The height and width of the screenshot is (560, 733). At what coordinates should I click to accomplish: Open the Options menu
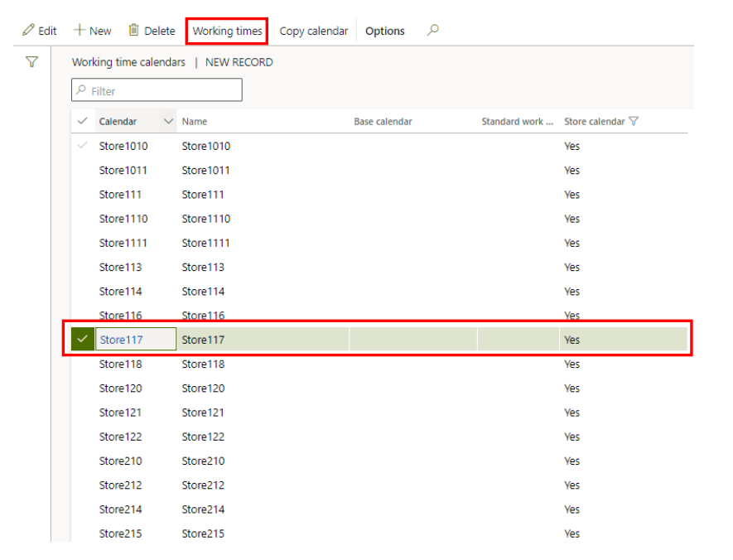pos(385,31)
